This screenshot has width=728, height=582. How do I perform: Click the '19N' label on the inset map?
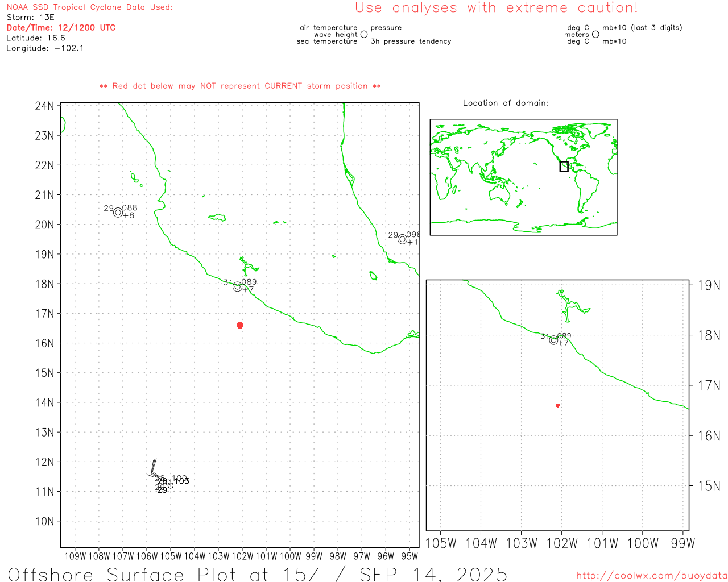[709, 285]
